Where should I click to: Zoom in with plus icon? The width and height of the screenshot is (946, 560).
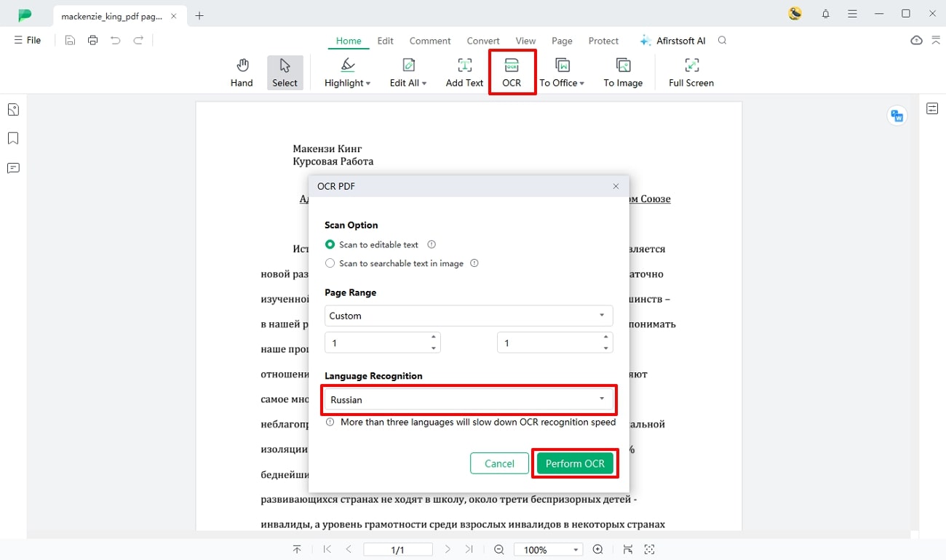(x=598, y=550)
